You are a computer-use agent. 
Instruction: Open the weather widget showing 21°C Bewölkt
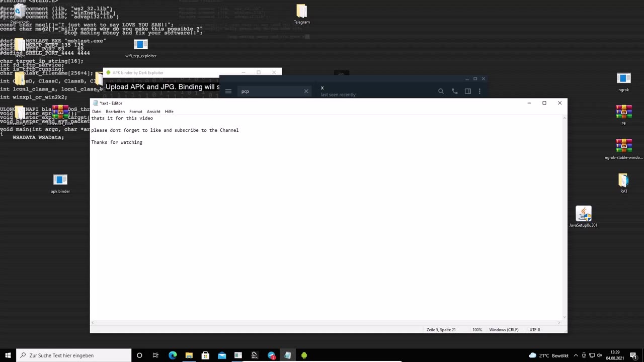coord(548,355)
